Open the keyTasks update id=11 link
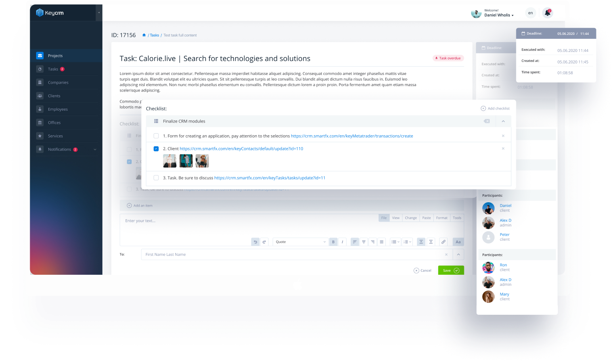Screen dimensions: 615x364 270,178
